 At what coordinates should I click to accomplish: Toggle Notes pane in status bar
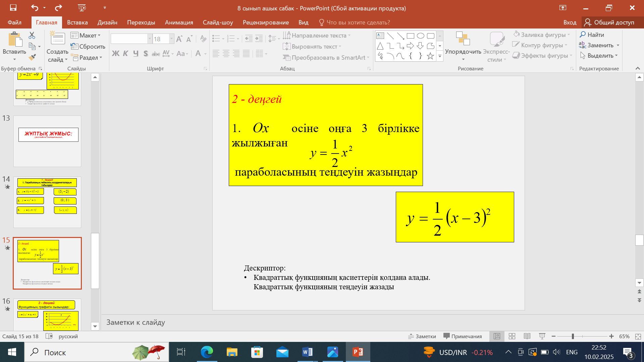422,336
